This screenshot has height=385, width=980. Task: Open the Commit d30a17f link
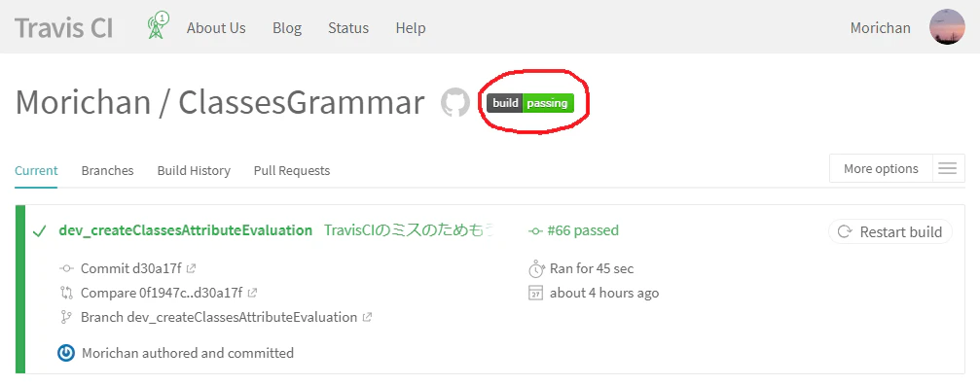point(131,268)
